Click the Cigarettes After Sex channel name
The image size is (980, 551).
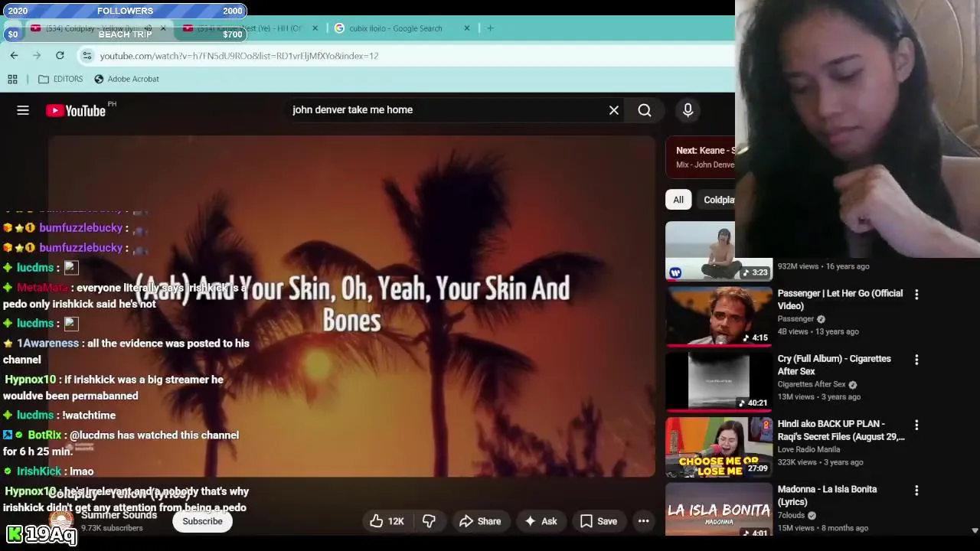point(812,384)
